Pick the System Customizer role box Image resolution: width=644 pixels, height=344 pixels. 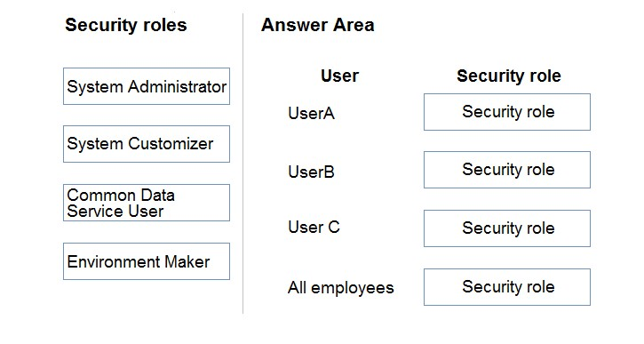point(147,144)
